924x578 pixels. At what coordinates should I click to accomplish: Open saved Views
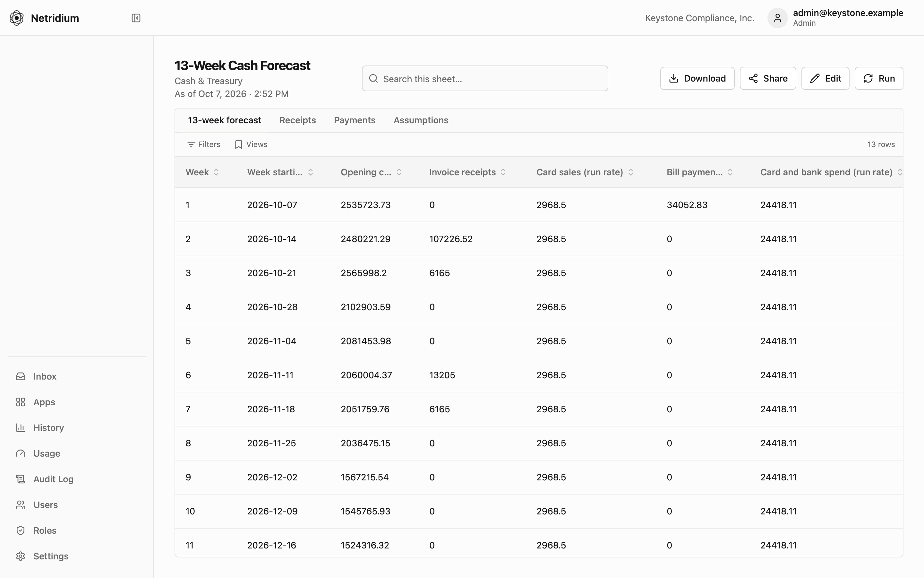pyautogui.click(x=251, y=144)
